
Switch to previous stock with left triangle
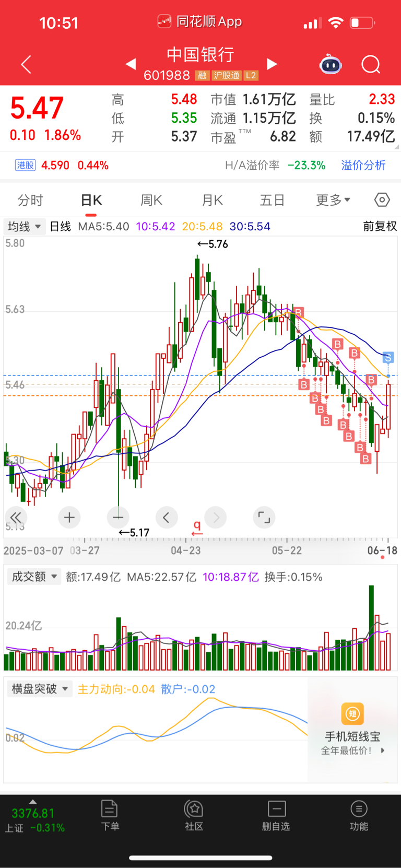[x=131, y=64]
